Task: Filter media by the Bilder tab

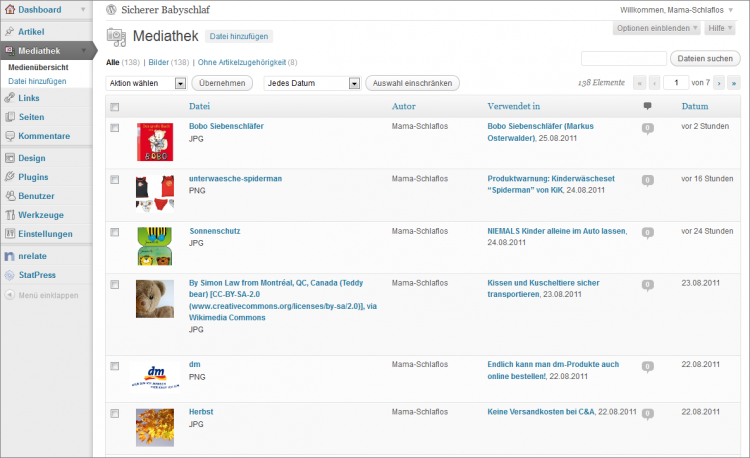Action: point(159,62)
